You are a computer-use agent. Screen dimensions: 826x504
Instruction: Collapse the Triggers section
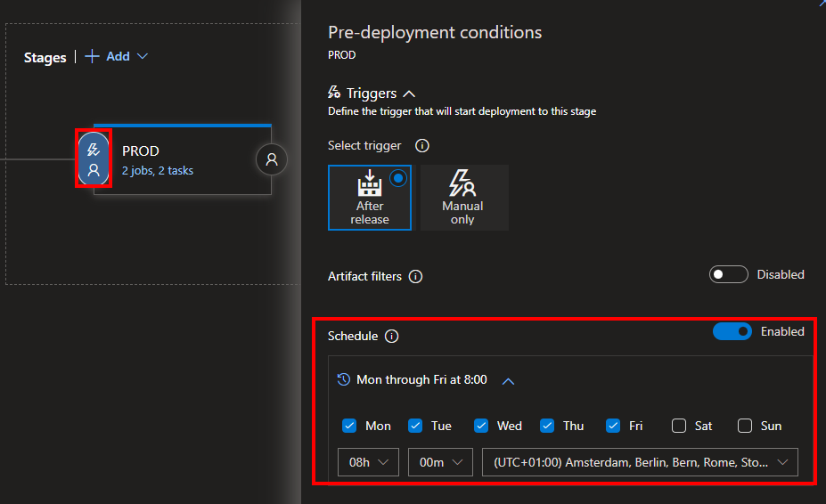[x=409, y=93]
